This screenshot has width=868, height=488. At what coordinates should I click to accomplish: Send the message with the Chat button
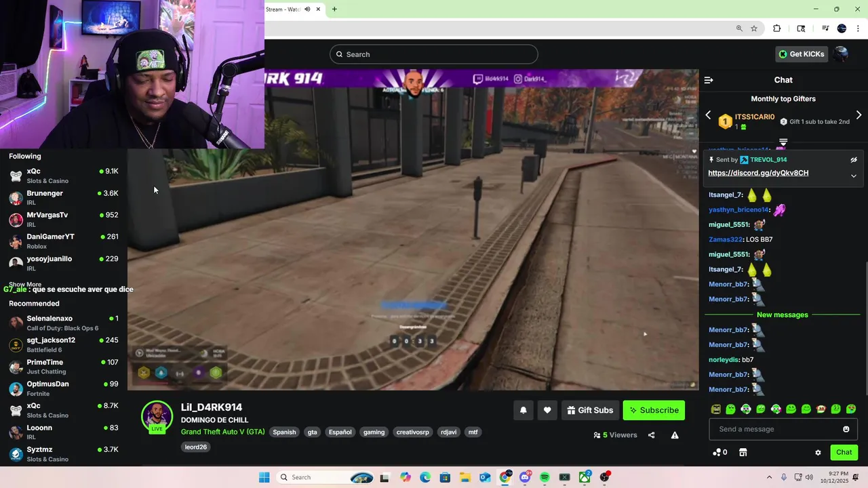click(x=844, y=452)
